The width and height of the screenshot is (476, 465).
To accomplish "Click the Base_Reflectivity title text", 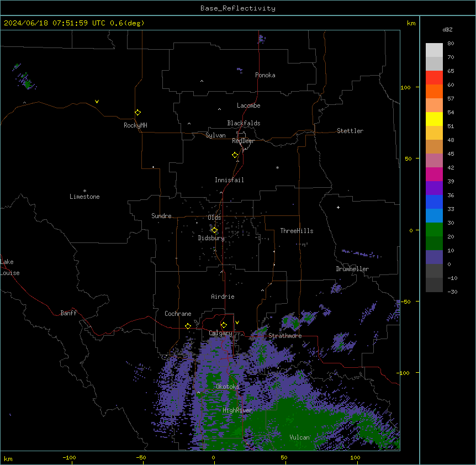I will coord(238,8).
